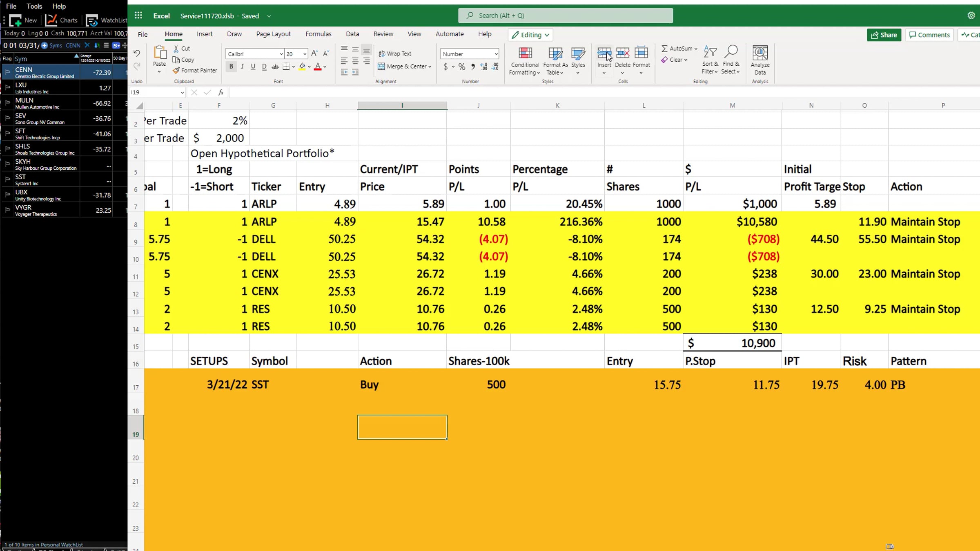Toggle Bold formatting
This screenshot has width=980, height=551.
231,67
